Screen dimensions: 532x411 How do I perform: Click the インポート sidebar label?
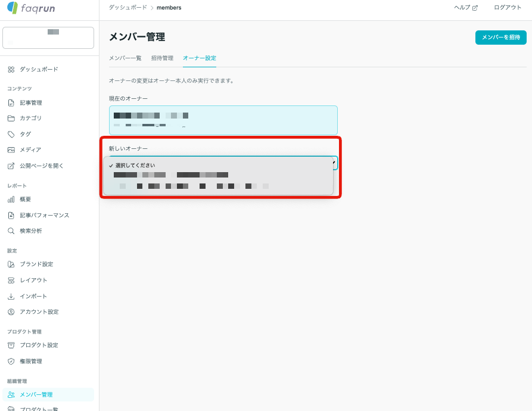[33, 297]
